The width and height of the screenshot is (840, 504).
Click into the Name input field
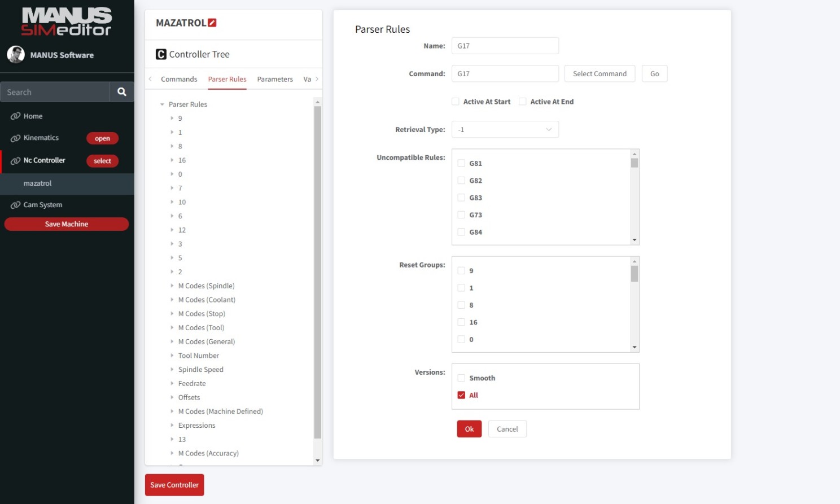(505, 46)
